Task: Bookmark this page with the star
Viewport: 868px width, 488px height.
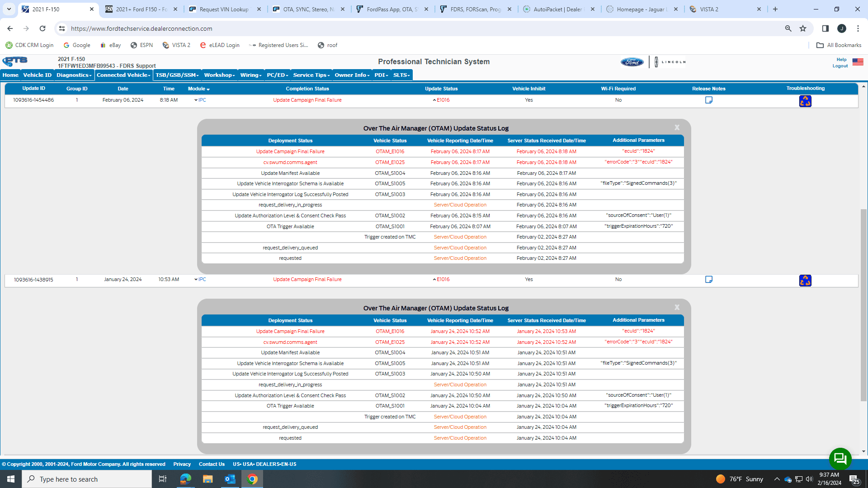Action: (803, 28)
